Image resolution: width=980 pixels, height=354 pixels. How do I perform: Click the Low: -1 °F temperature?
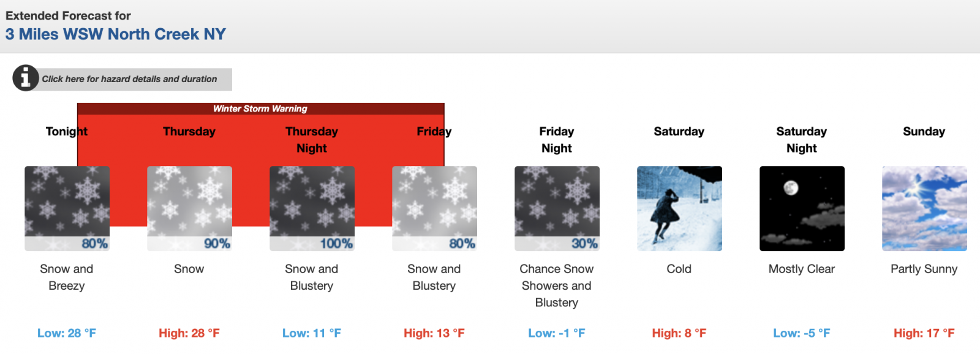[x=557, y=333]
